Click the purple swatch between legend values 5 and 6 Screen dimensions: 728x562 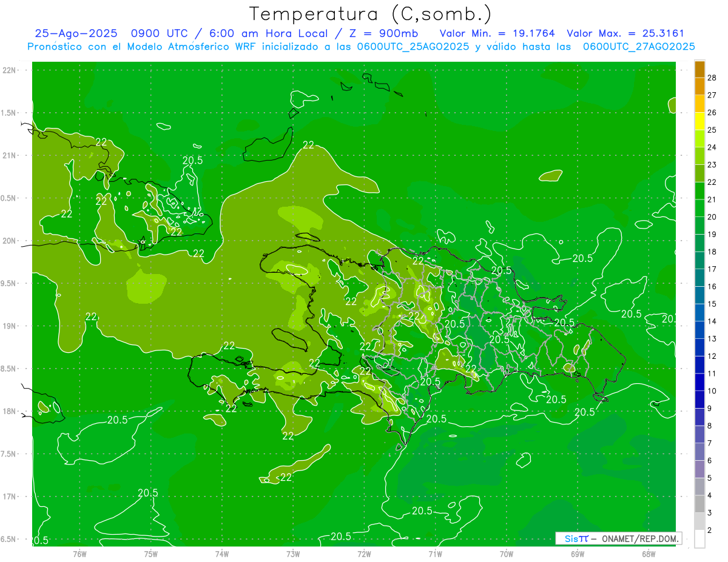tap(699, 469)
